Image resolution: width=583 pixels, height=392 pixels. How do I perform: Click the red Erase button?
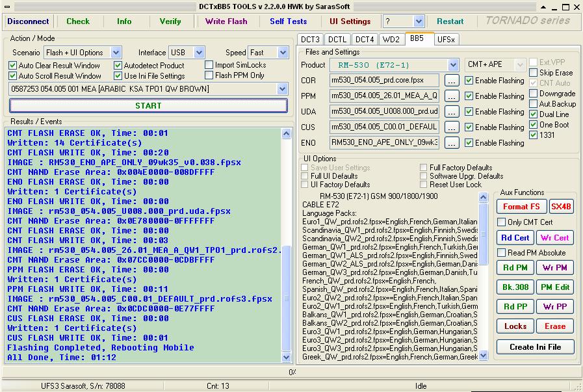point(555,326)
